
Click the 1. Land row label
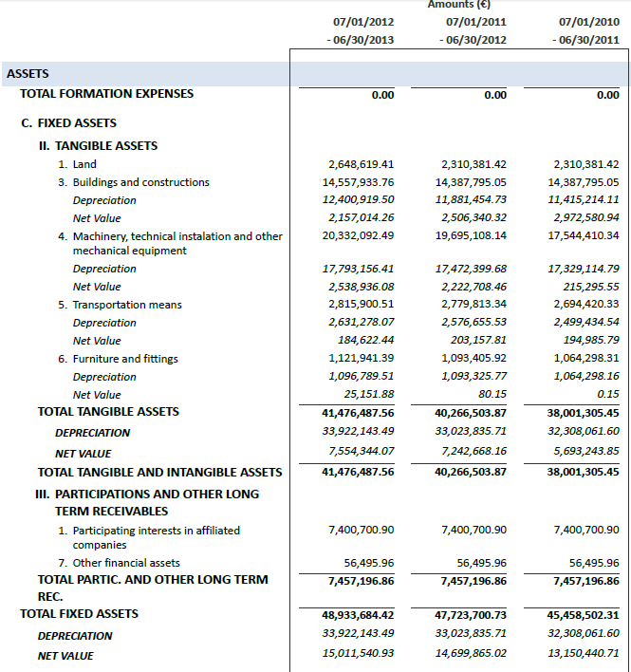click(77, 164)
